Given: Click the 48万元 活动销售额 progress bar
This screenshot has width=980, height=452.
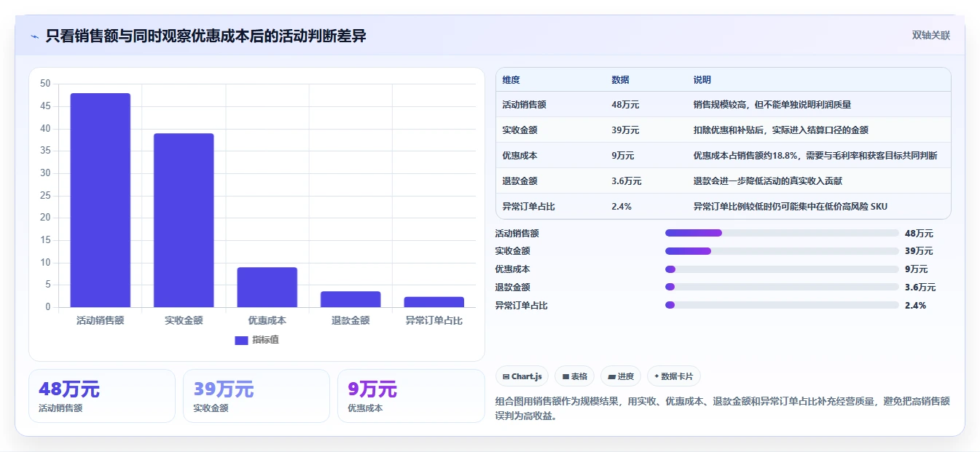Looking at the screenshot, I should click(782, 233).
